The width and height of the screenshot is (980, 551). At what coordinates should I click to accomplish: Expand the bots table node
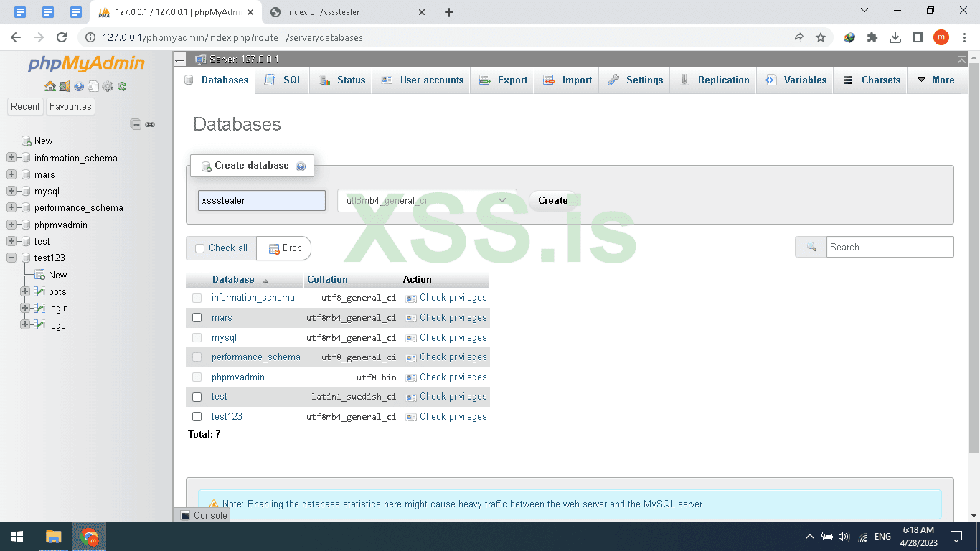pos(25,291)
